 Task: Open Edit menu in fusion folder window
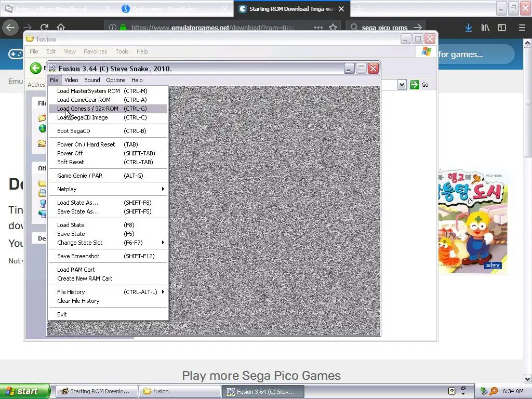pyautogui.click(x=51, y=51)
